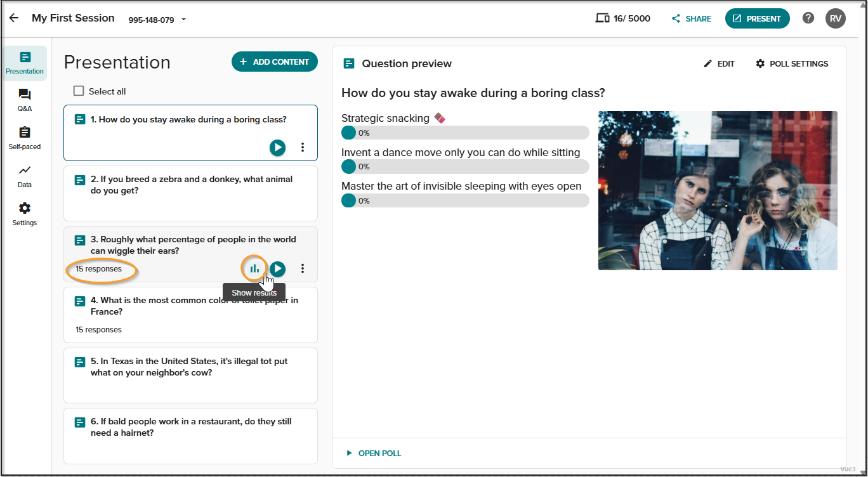The width and height of the screenshot is (868, 477).
Task: Open the help question mark icon
Action: (808, 18)
